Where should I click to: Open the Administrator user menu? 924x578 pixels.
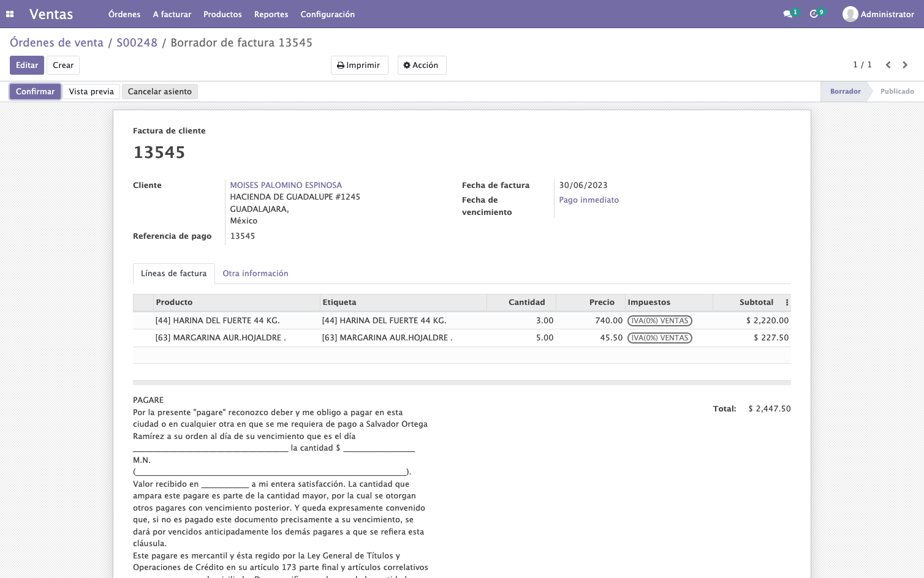coord(879,14)
